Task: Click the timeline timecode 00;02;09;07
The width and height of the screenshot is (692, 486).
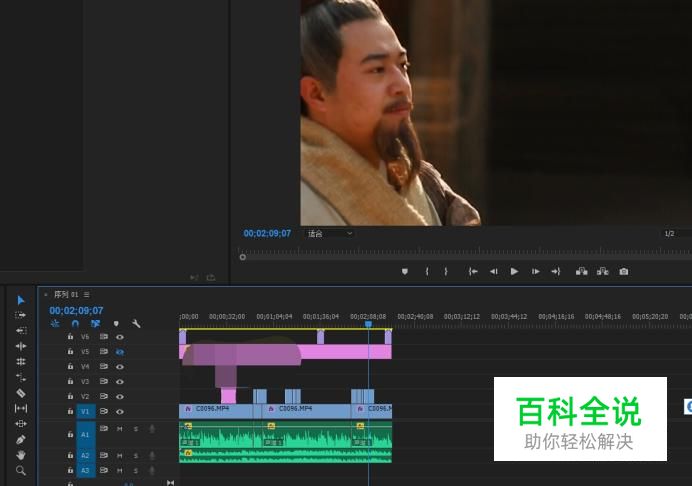Action: pos(76,311)
